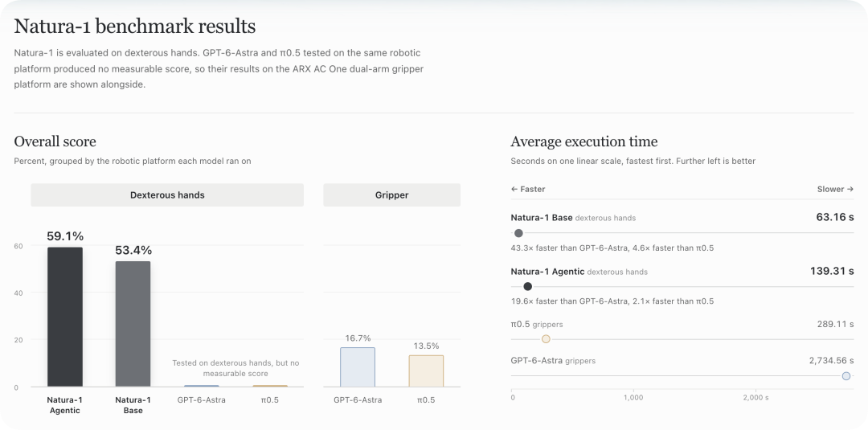Screen dimensions: 868x430
Task: Click the Natura-1 Agentic axis label under bar
Action: (65, 405)
